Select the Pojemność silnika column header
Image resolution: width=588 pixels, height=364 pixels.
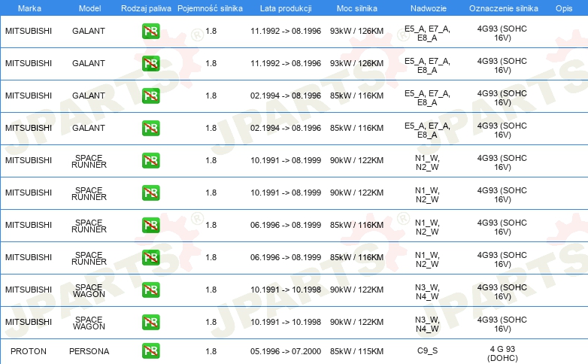pyautogui.click(x=210, y=8)
